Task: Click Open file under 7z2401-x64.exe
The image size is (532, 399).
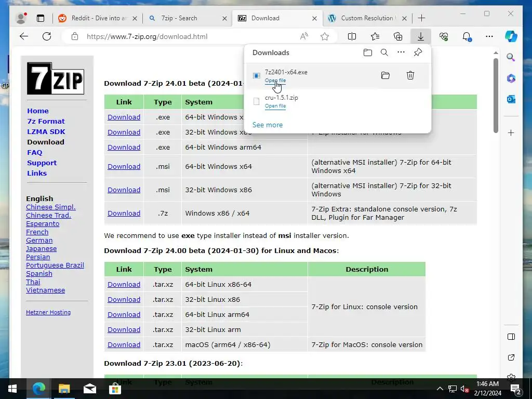Action: pos(275,81)
